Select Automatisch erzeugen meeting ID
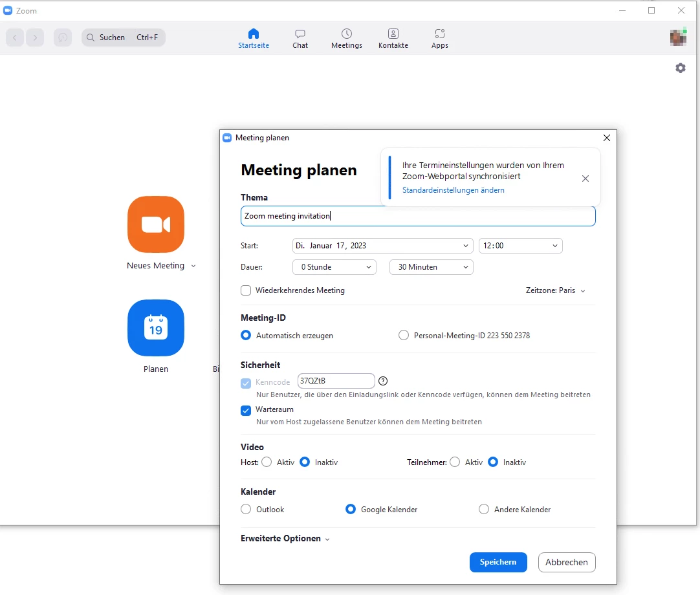Screen dimensions: 700x595 click(246, 335)
